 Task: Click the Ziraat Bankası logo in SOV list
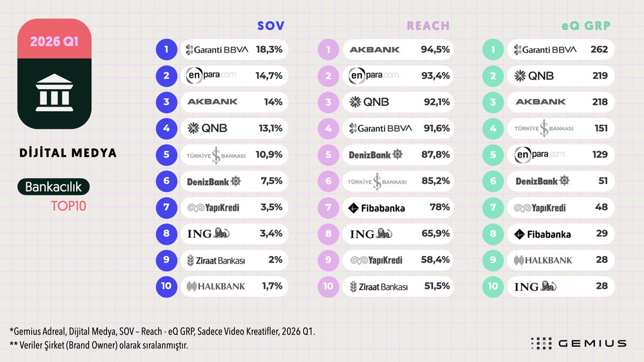tap(215, 260)
